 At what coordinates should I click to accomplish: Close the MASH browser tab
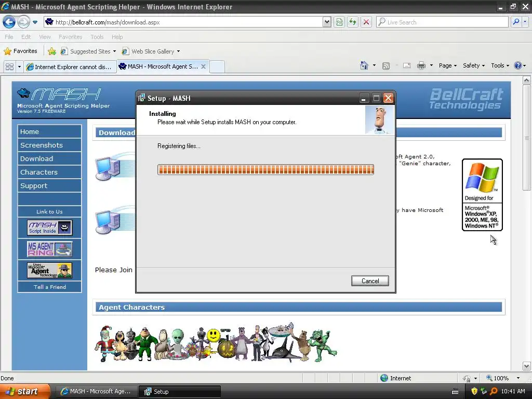coord(203,66)
